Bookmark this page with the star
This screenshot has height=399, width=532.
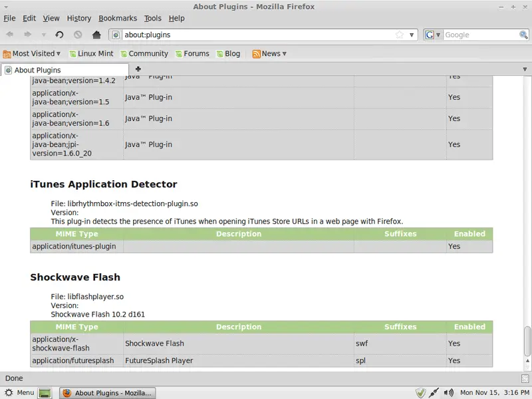(x=400, y=35)
